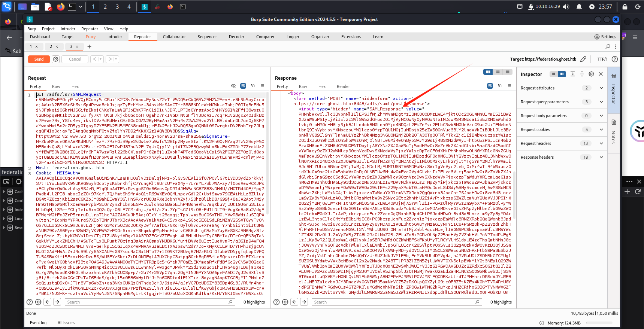The image size is (644, 329).
Task: Click the Response search input field
Action: pos(393,302)
